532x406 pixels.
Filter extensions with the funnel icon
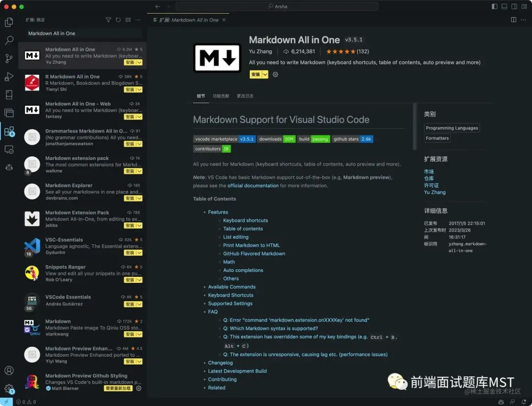point(108,20)
